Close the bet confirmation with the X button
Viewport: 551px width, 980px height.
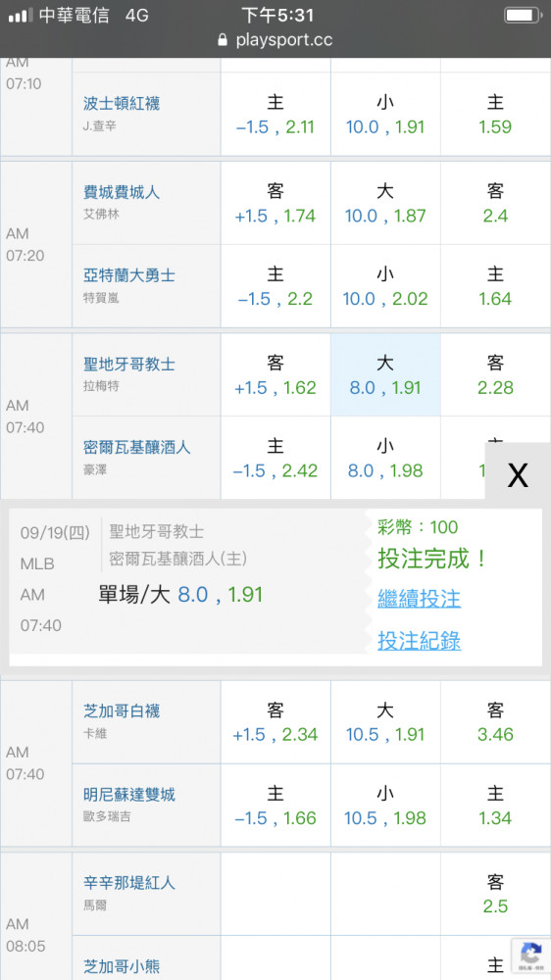point(518,475)
